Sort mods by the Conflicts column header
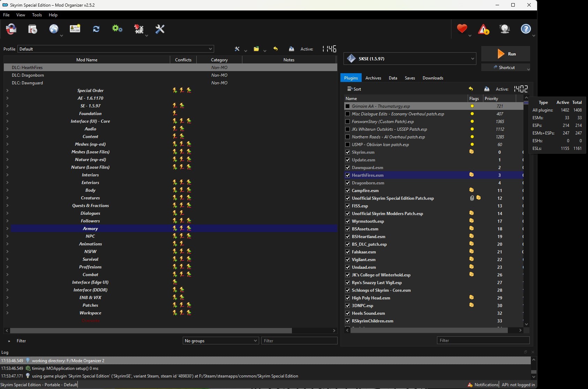Screen dimensions: 588x389 tap(183, 60)
